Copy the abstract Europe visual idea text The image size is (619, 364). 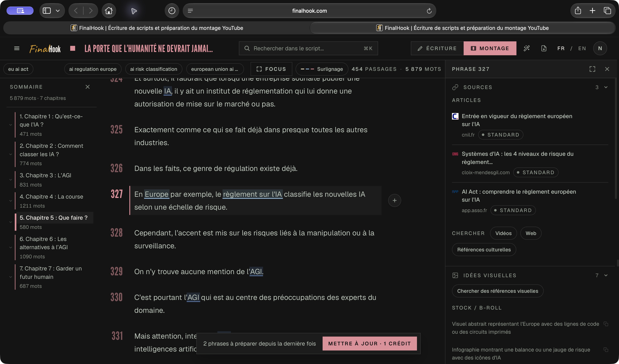(x=606, y=324)
